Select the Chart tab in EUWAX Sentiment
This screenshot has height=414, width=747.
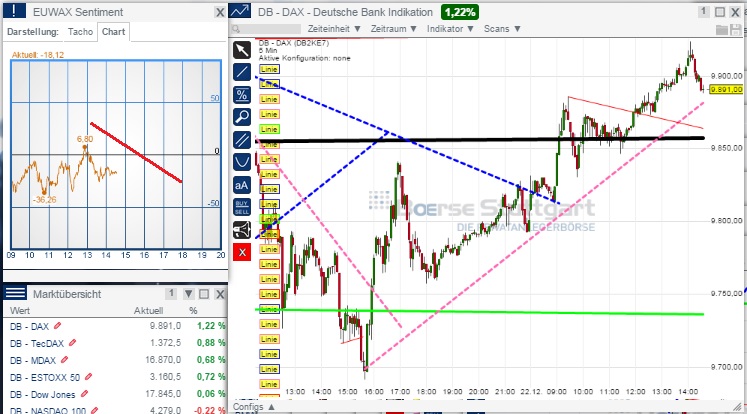click(114, 31)
